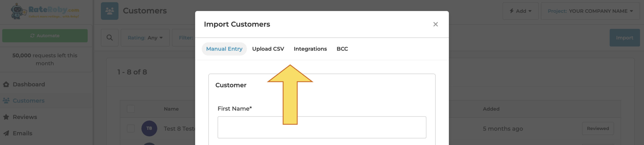Open the BCC tab

point(342,49)
